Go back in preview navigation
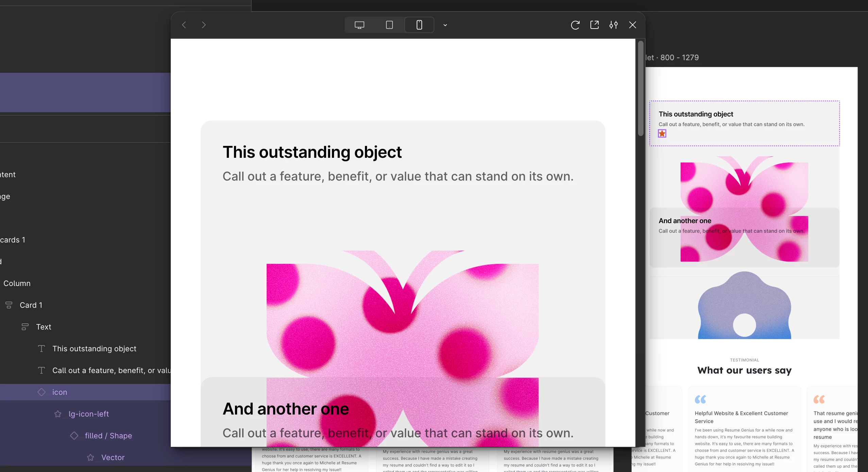Viewport: 868px width, 472px height. [184, 25]
